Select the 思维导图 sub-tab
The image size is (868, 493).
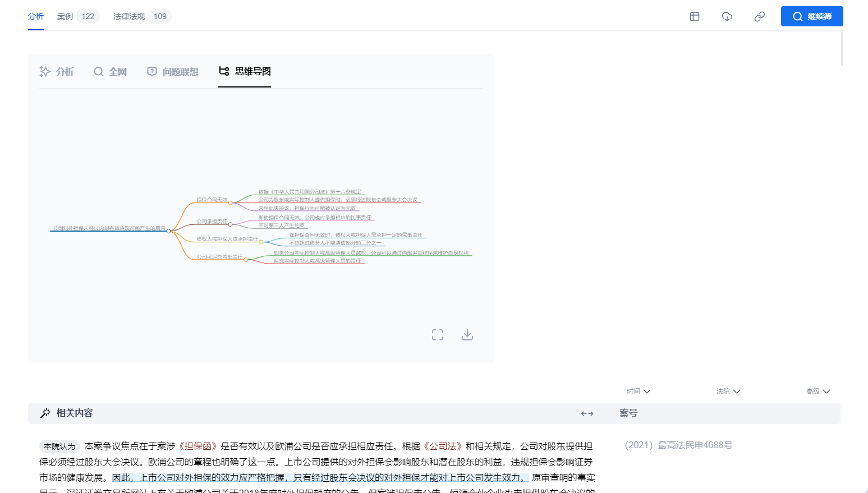245,71
